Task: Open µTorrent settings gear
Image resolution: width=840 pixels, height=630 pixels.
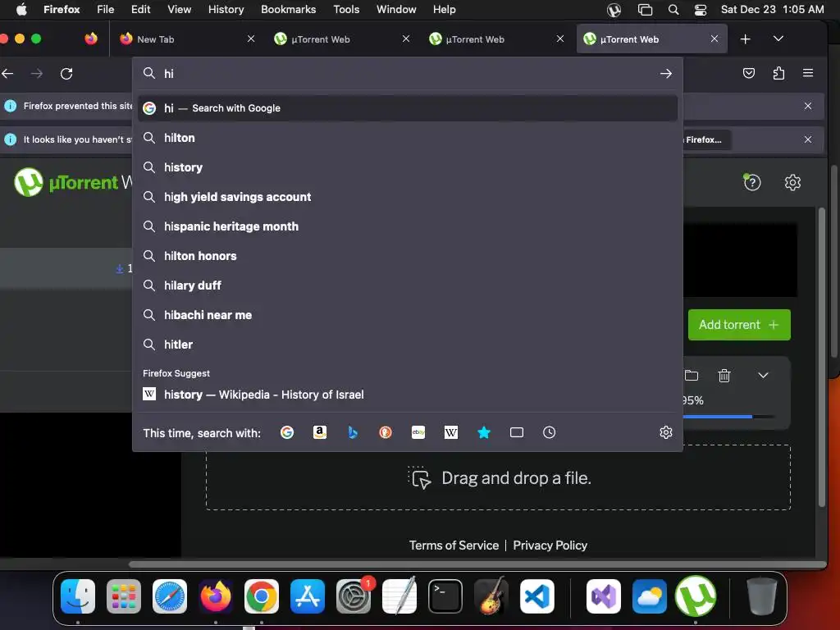Action: click(793, 183)
